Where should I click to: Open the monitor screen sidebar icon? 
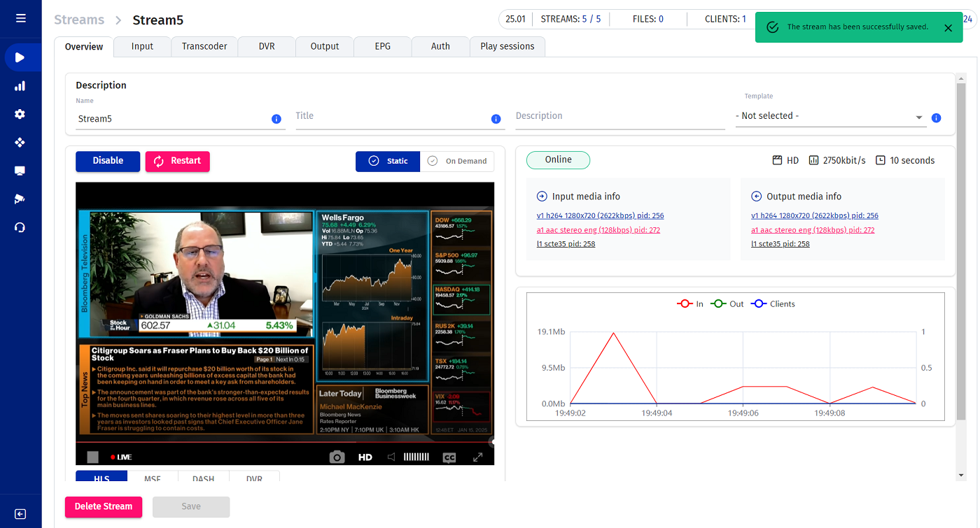coord(20,171)
